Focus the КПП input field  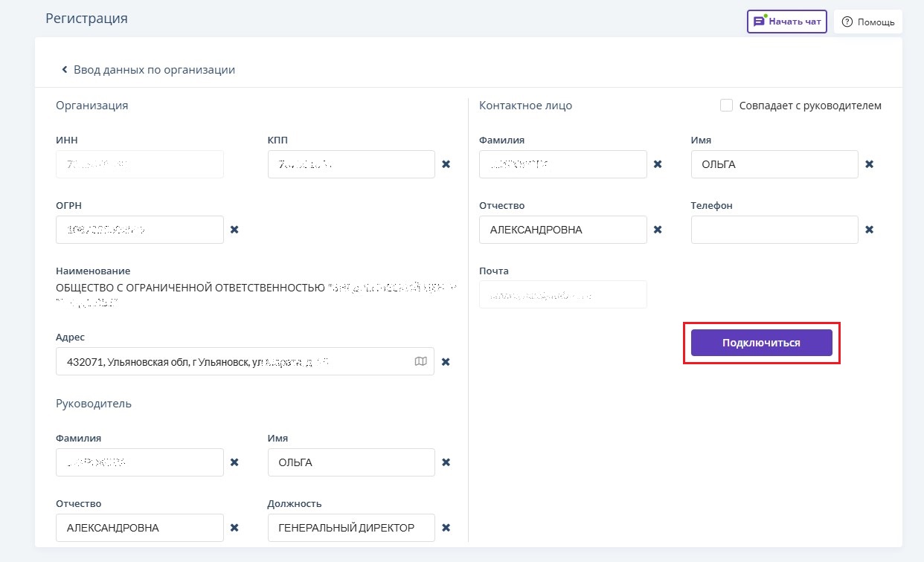[x=351, y=164]
